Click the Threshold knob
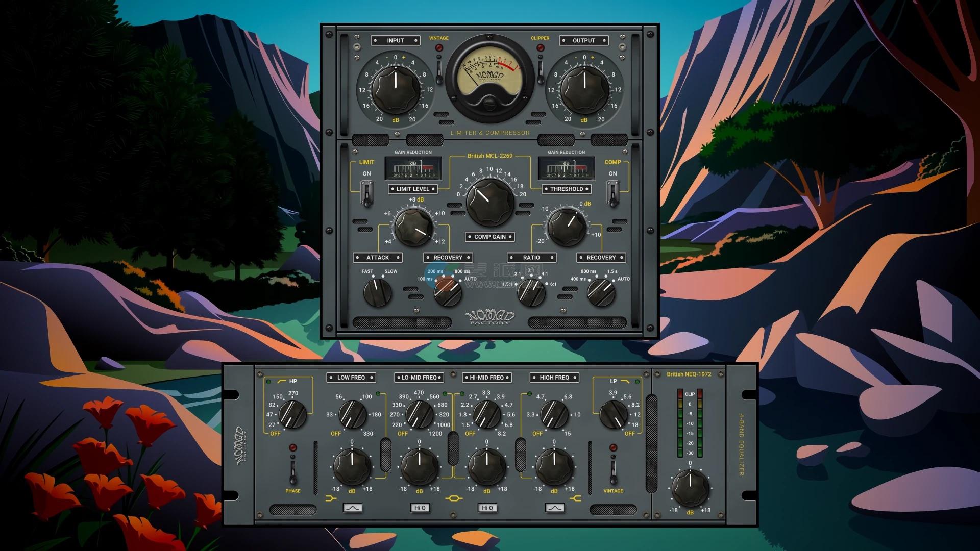Viewport: 980px width, 551px height. [x=567, y=227]
